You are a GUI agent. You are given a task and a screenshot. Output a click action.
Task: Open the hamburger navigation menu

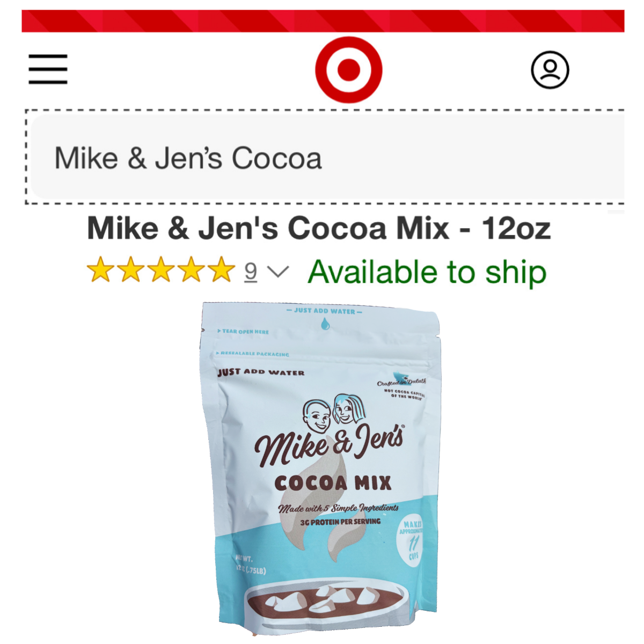48,69
